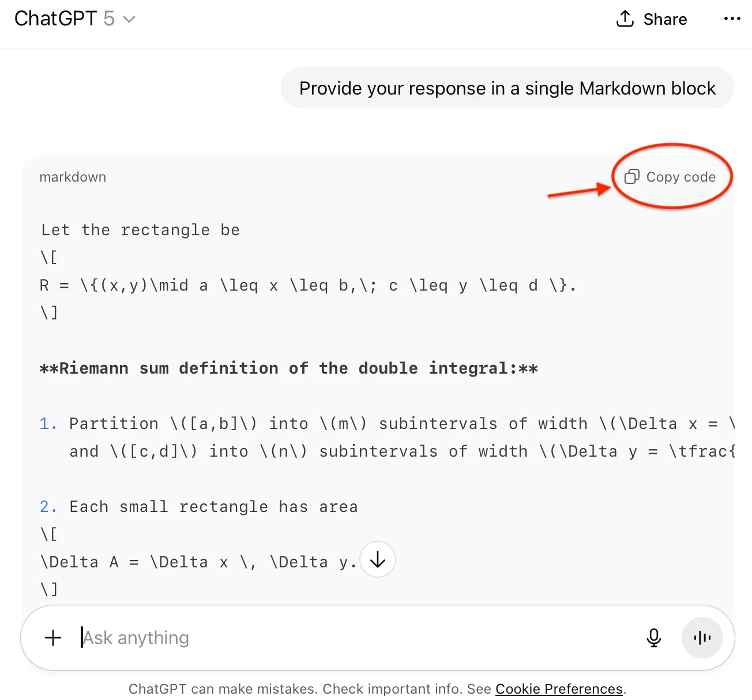Click the microphone icon to dictate
This screenshot has width=752, height=700.
pyautogui.click(x=654, y=638)
